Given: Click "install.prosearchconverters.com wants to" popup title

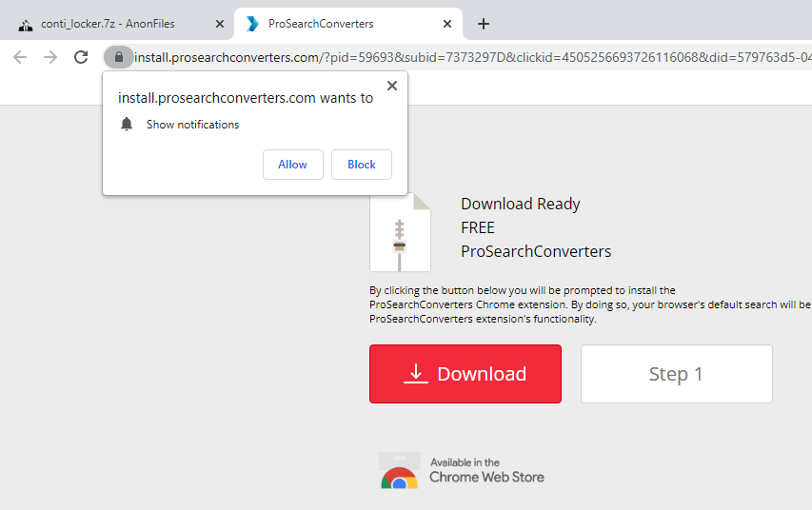Looking at the screenshot, I should click(246, 98).
